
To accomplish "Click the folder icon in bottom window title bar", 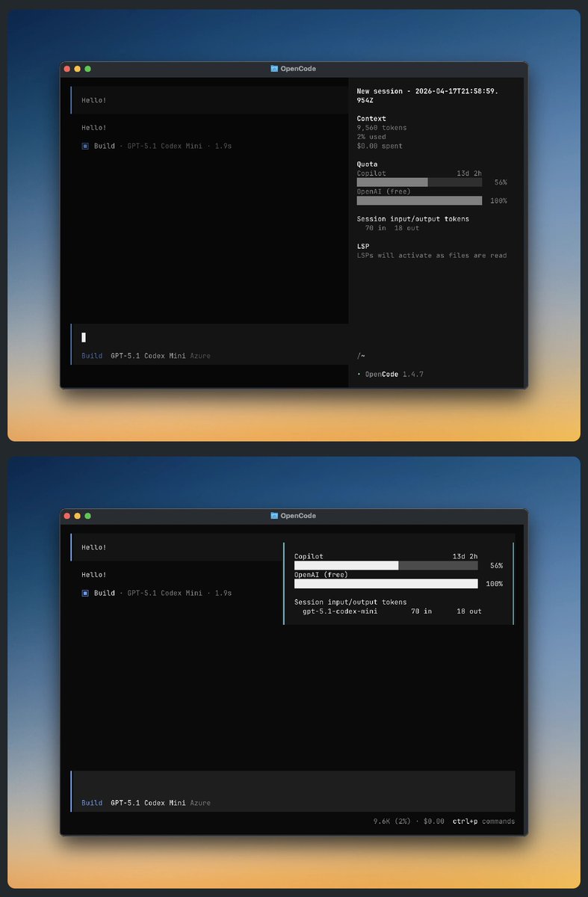I will (x=274, y=516).
